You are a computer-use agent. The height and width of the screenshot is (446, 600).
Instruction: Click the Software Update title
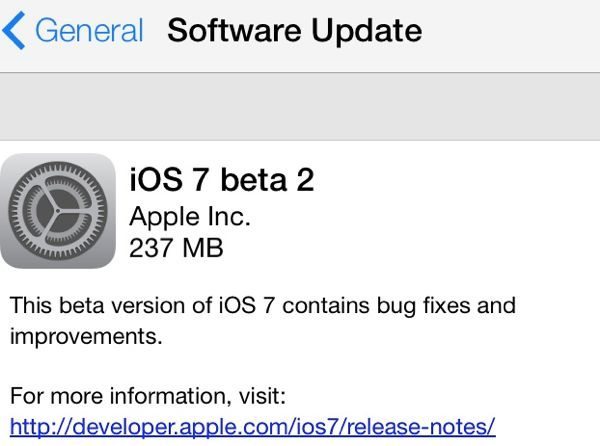coord(295,31)
